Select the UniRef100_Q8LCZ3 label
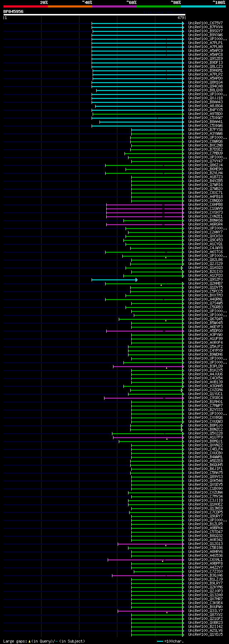The height and width of the screenshot is (644, 229). tap(205, 67)
